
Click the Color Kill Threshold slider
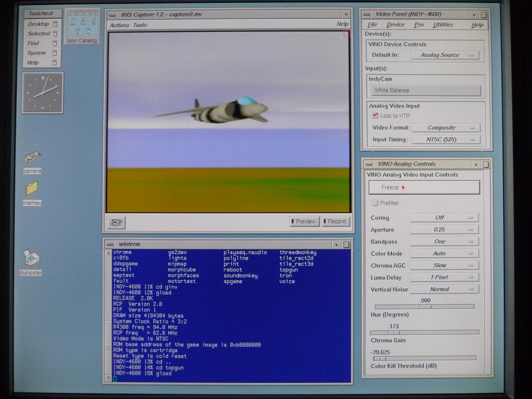tap(425, 358)
